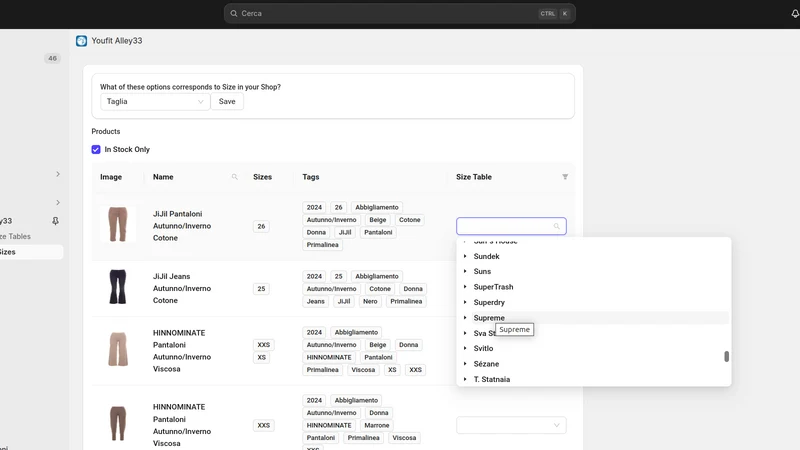Click the Cerca search field
Screen dimensions: 800x450
[399, 14]
